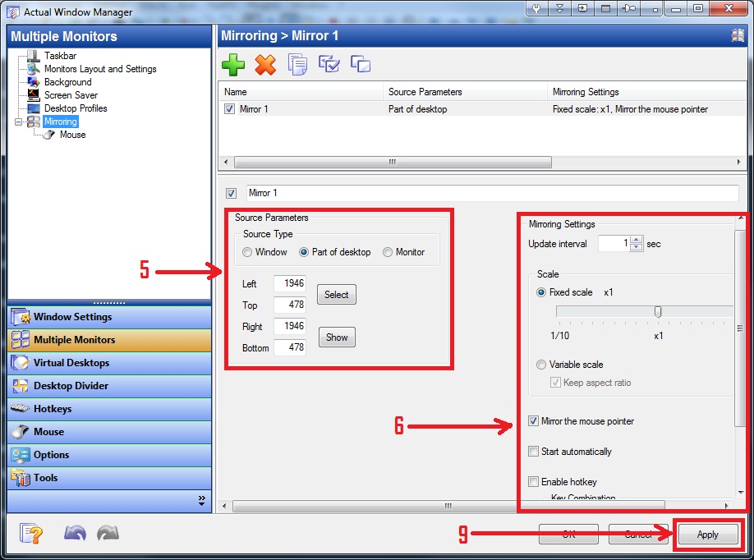Viewport: 754px width, 560px height.
Task: Click the wrench button in the title bar
Action: tap(536, 9)
